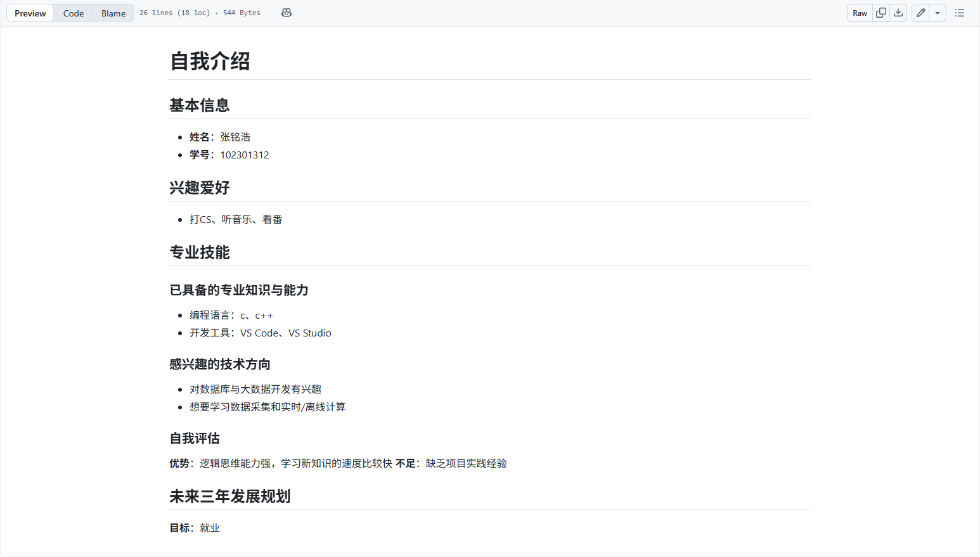
Task: Open more edit options dropdown arrow
Action: click(x=938, y=13)
